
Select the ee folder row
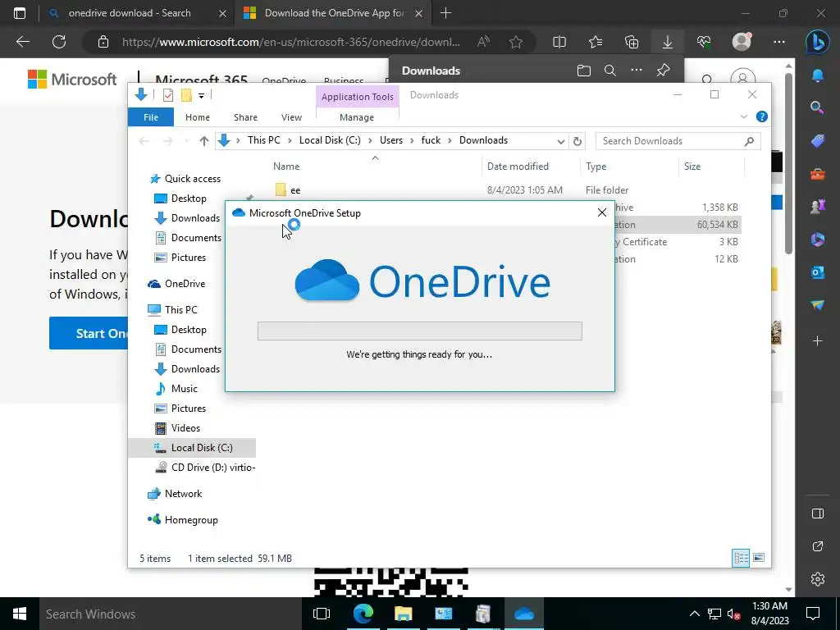[506, 190]
